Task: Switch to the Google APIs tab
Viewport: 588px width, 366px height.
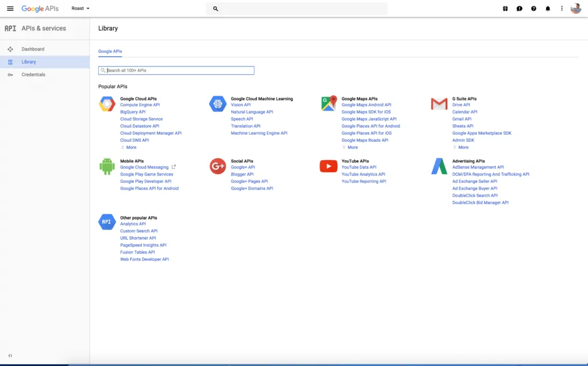Action: point(110,51)
